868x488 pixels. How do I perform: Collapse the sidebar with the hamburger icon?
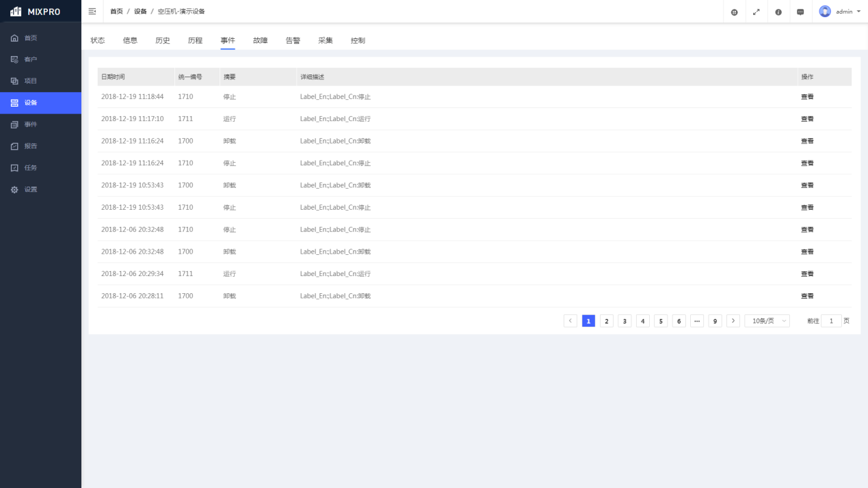(x=92, y=12)
